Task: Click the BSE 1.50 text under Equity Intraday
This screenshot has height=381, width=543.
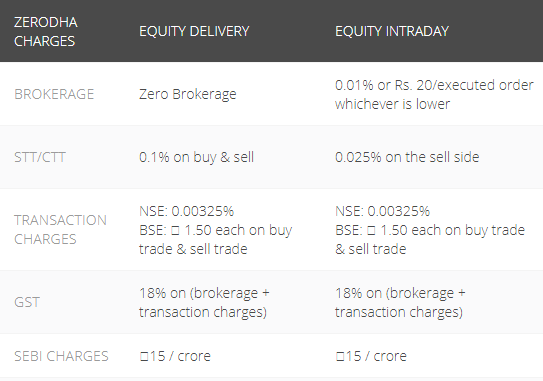Action: pos(430,240)
